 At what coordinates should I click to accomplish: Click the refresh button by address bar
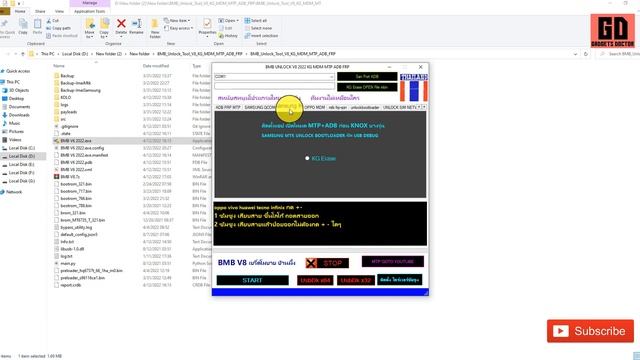tap(585, 54)
